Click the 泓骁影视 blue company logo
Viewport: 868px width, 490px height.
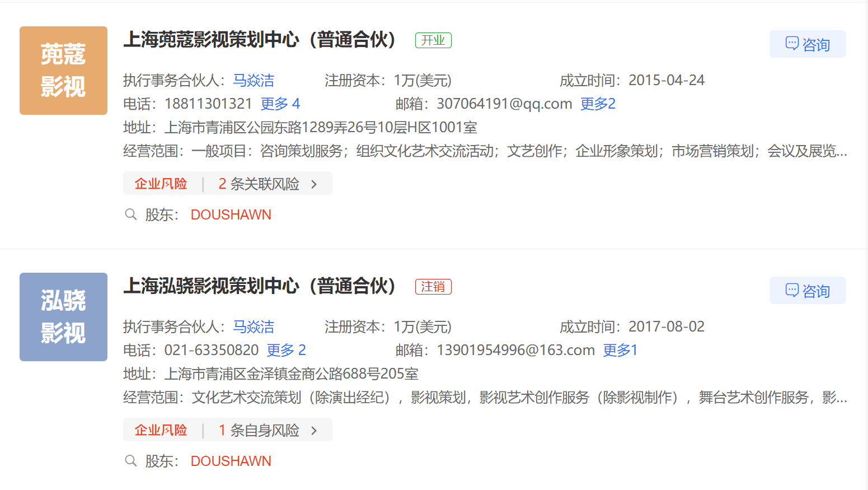[63, 317]
